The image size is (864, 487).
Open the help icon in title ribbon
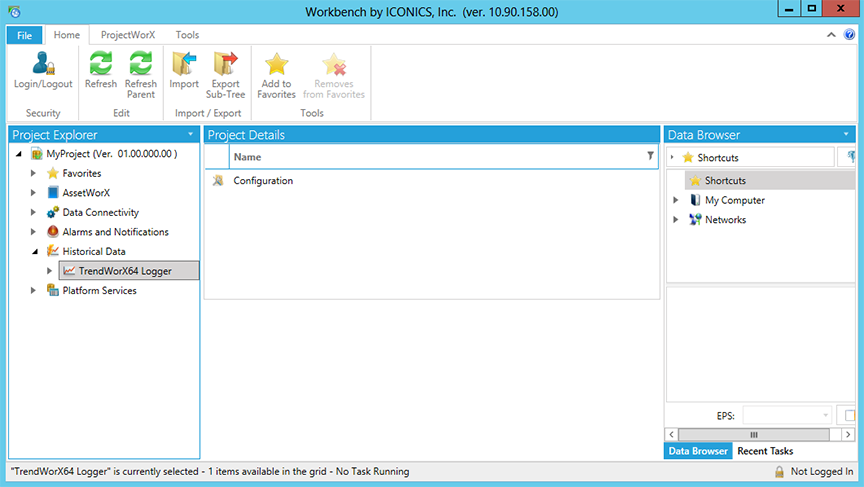849,35
